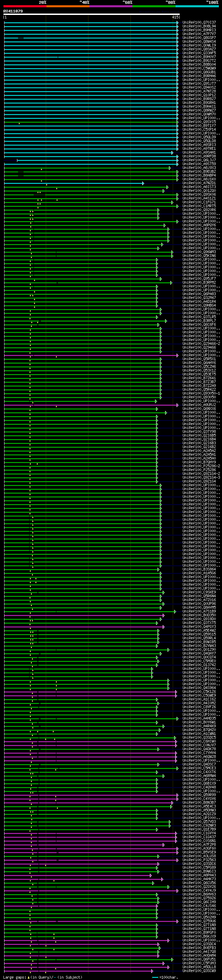This screenshot has width=222, height=980.
Task: Open the UniRef100_B8ABP4 label
Action: pyautogui.click(x=199, y=175)
